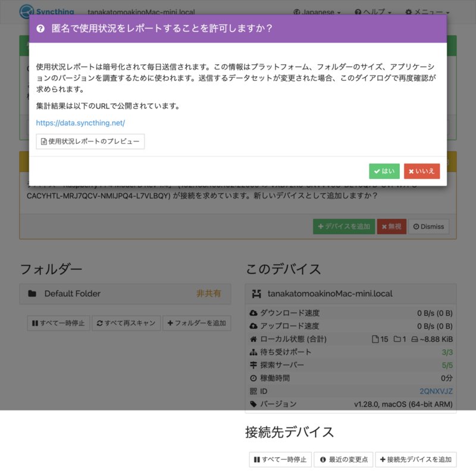Click すべて一時停止 under フォルダー

[58, 323]
